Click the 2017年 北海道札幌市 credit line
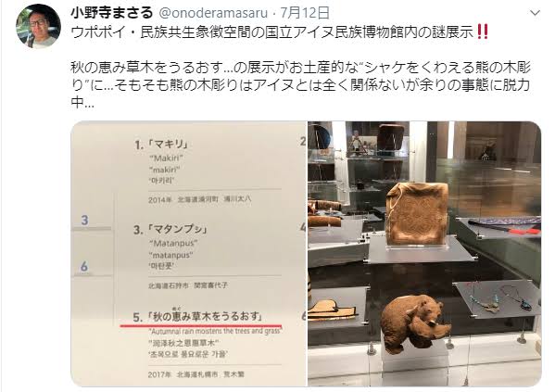 pos(196,374)
